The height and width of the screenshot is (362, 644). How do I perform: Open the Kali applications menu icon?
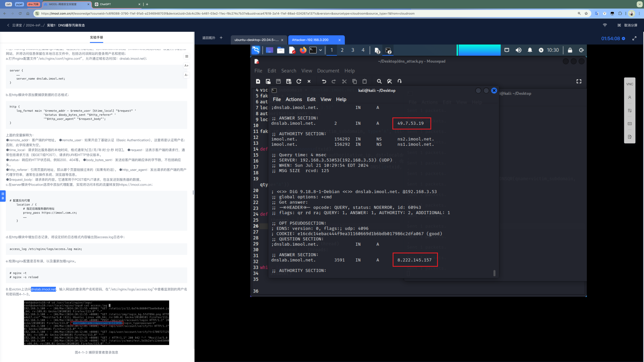tap(256, 50)
